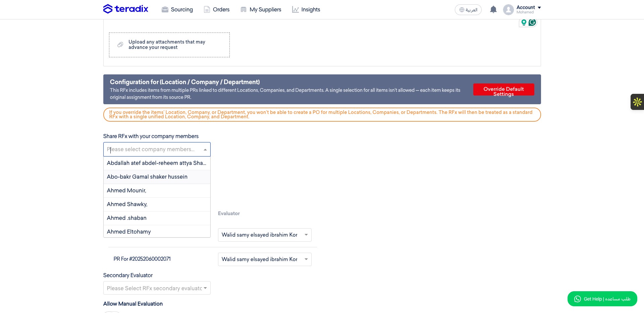Click the Orders document icon

[207, 9]
